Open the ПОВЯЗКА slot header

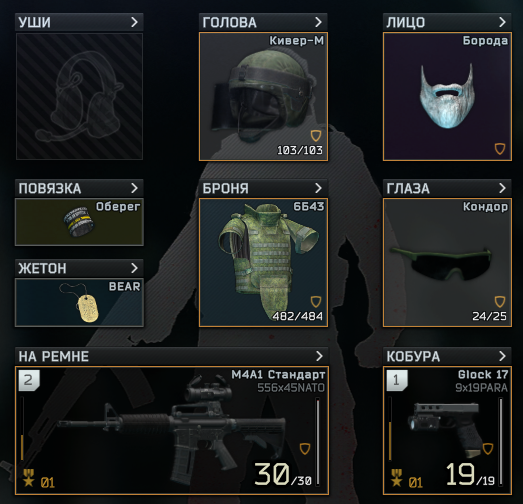tap(79, 188)
